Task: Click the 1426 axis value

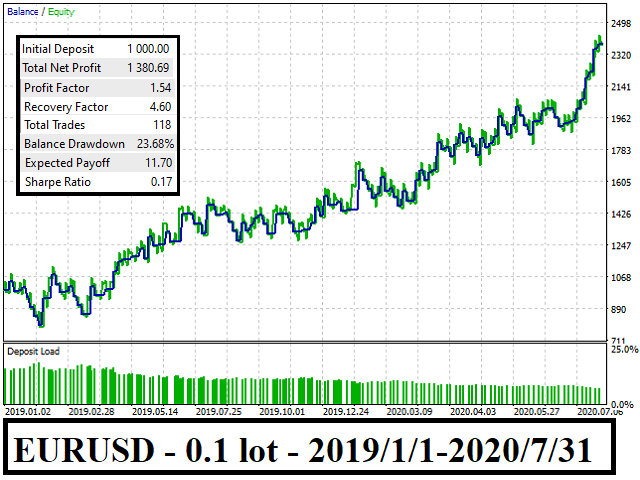Action: click(621, 214)
